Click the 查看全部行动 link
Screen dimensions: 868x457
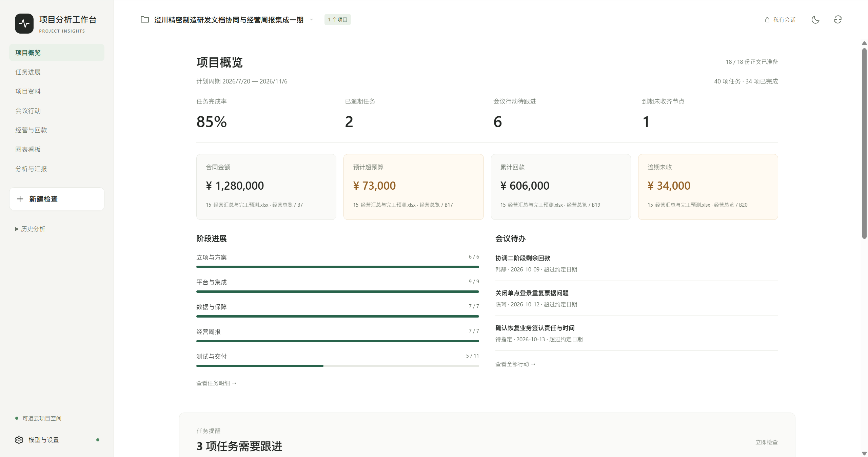[515, 364]
